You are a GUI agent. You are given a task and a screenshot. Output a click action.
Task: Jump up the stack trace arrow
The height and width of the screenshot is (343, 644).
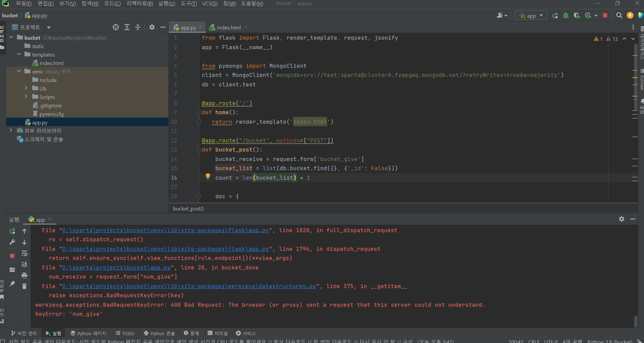point(24,231)
